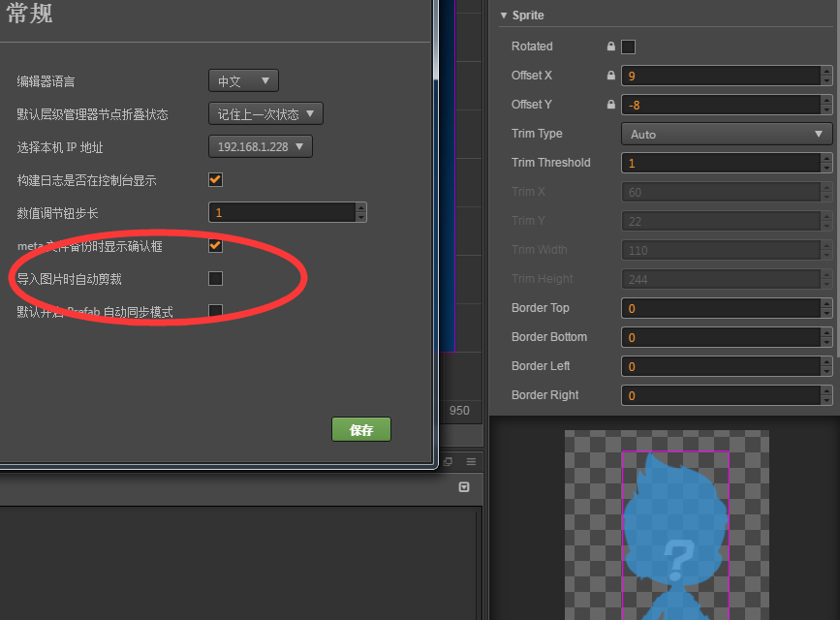
Task: Click the disabled Trim Height field
Action: click(x=721, y=279)
